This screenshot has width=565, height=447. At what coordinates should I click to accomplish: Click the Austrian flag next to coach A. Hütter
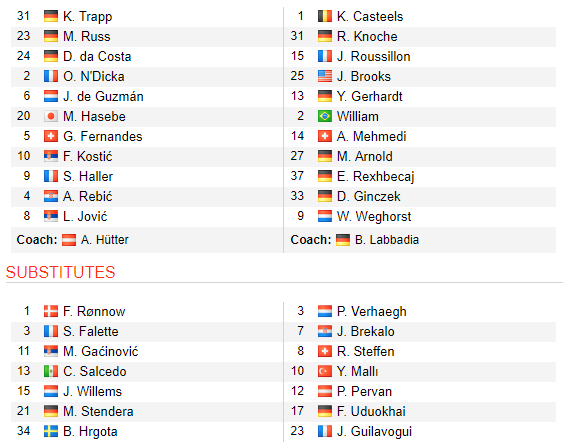coord(68,240)
